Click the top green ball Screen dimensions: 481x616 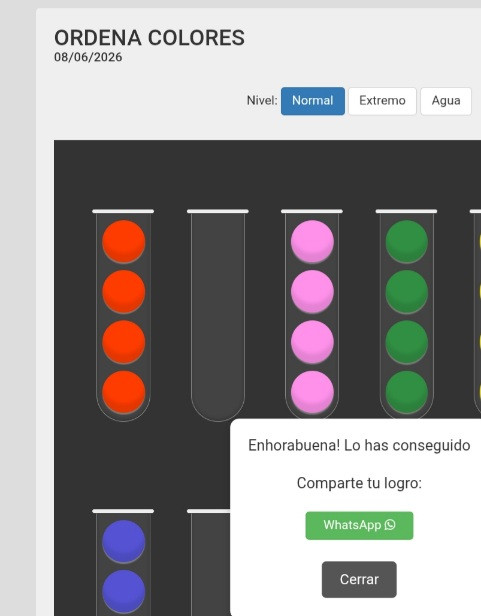[x=407, y=241]
